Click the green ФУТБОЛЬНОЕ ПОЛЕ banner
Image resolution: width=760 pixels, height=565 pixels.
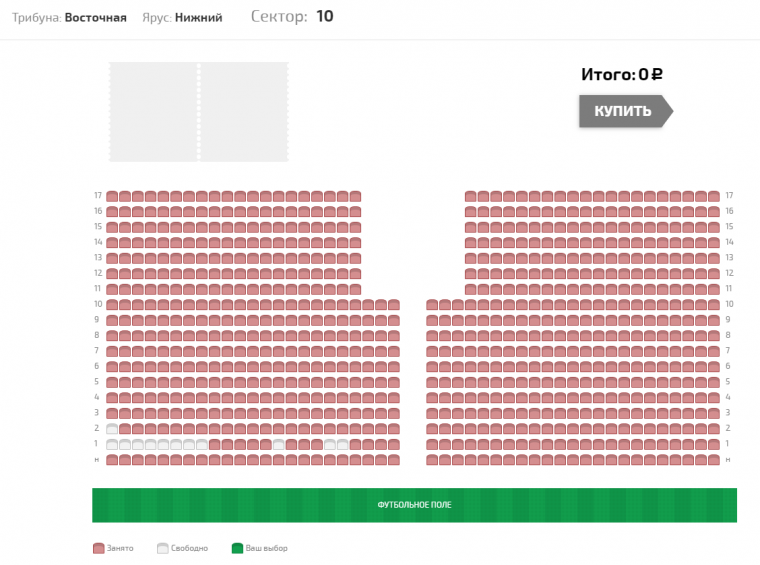(x=414, y=505)
